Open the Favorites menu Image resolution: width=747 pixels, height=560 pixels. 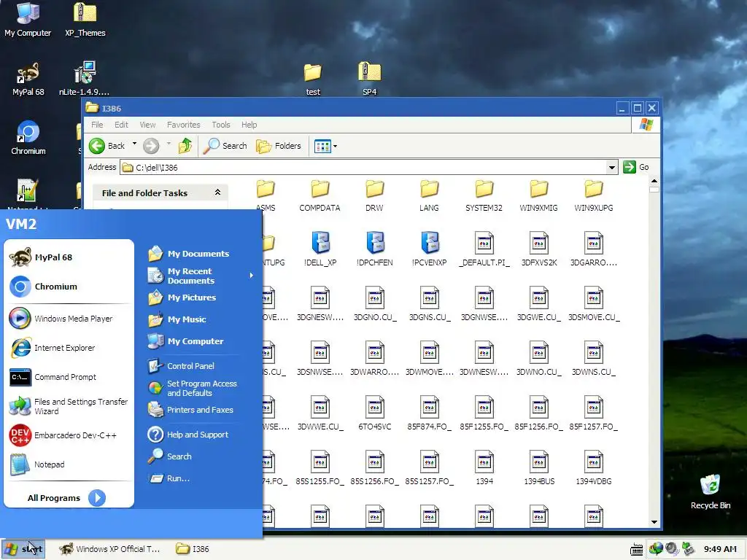coord(183,125)
